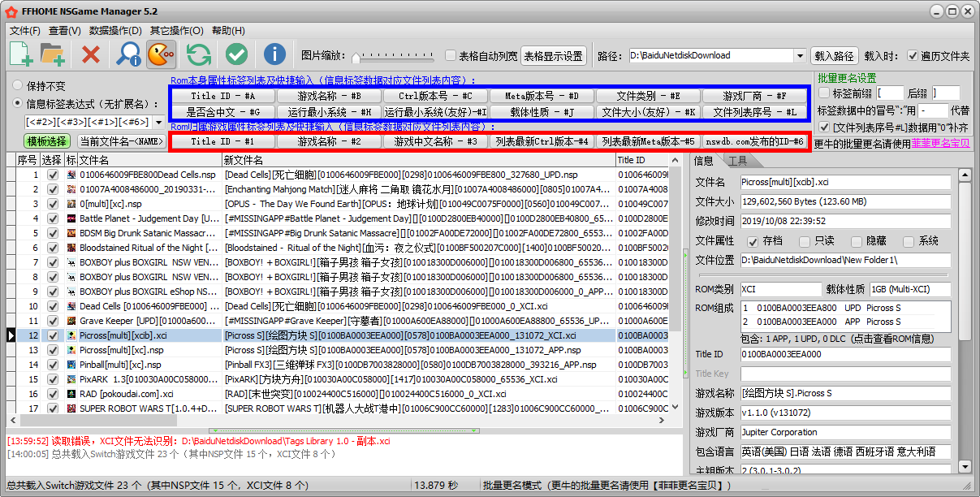Click the 新文件名 column header
The image size is (980, 497).
point(418,160)
